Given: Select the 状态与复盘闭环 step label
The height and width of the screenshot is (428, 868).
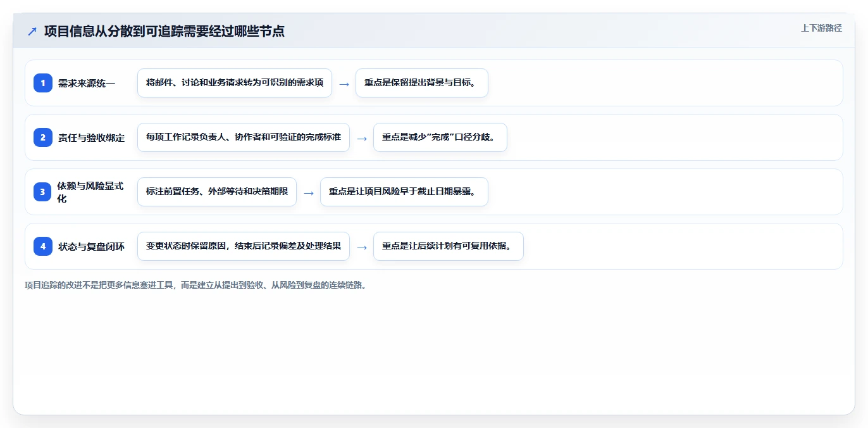Looking at the screenshot, I should [92, 246].
